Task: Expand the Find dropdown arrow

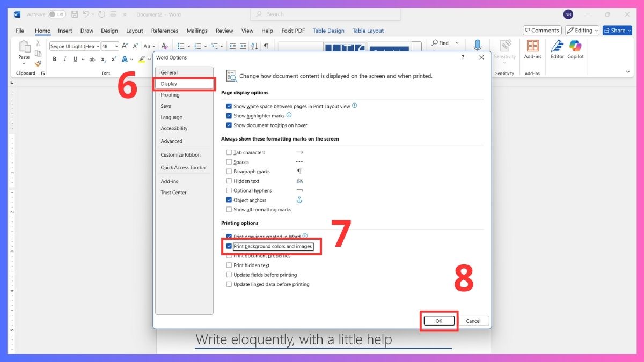Action: [x=457, y=43]
